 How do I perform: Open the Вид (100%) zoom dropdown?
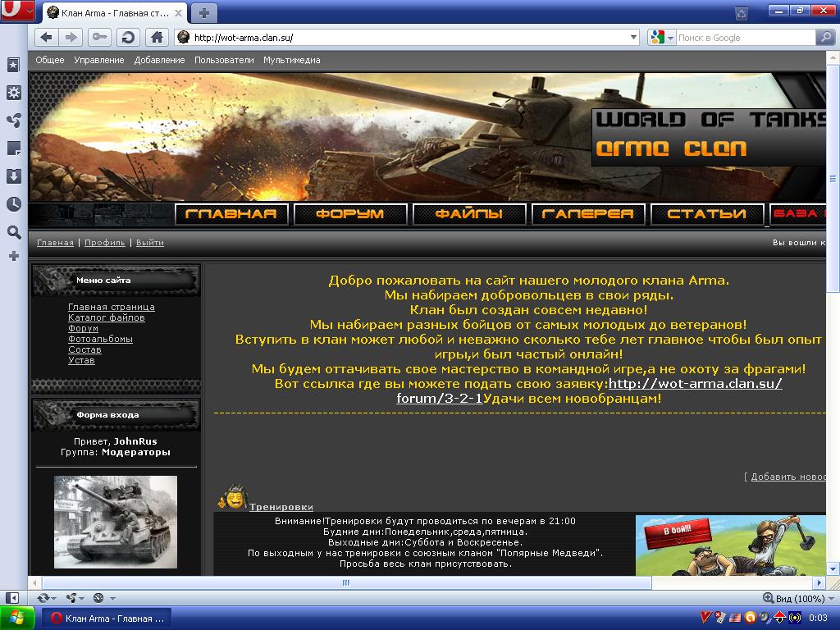799,598
